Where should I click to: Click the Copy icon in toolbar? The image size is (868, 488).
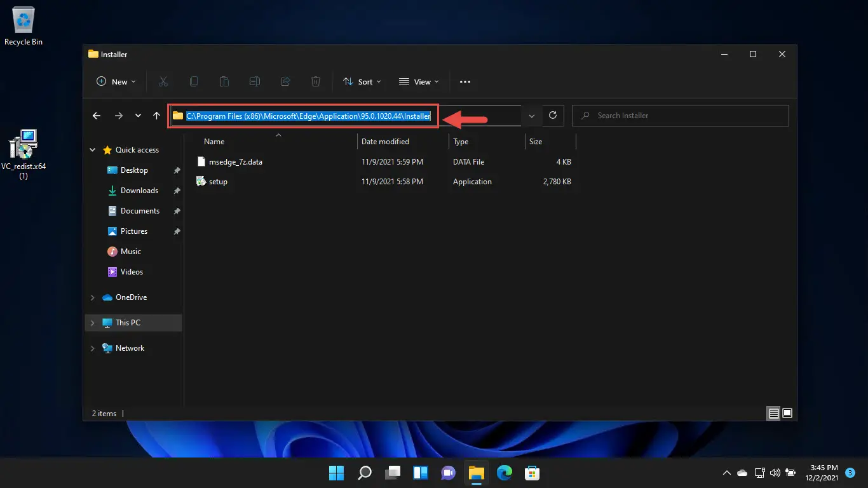click(x=194, y=81)
